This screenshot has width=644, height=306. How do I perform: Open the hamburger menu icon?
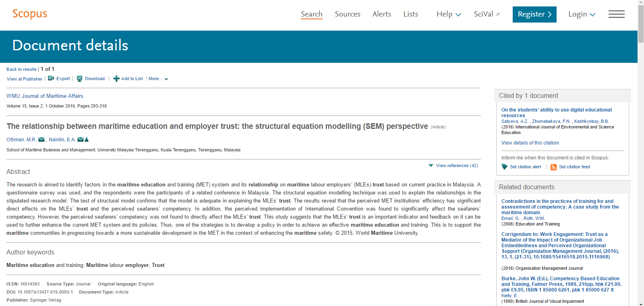tap(616, 14)
